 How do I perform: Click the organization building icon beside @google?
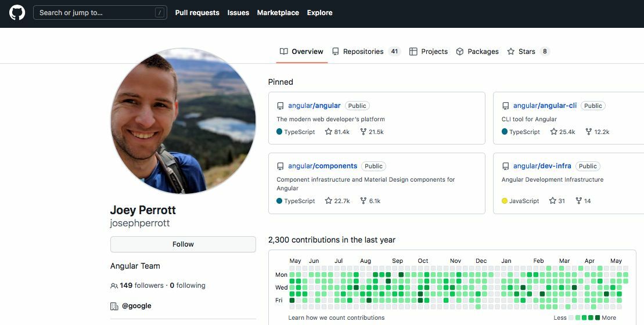pyautogui.click(x=114, y=306)
